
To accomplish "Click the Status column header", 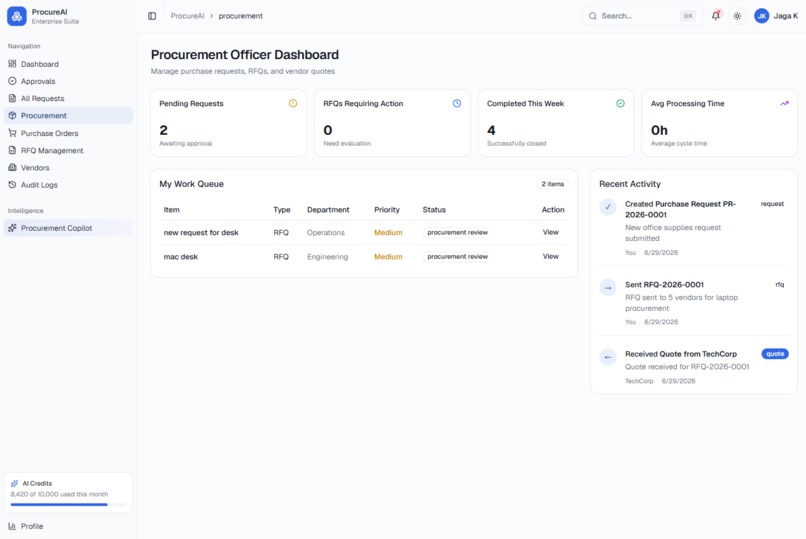I will (434, 210).
